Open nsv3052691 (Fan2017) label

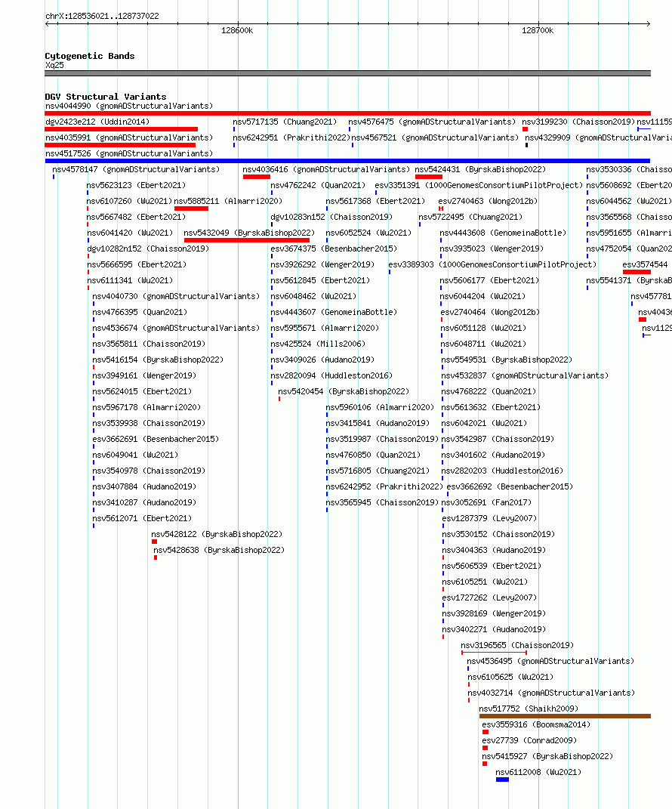pyautogui.click(x=486, y=502)
